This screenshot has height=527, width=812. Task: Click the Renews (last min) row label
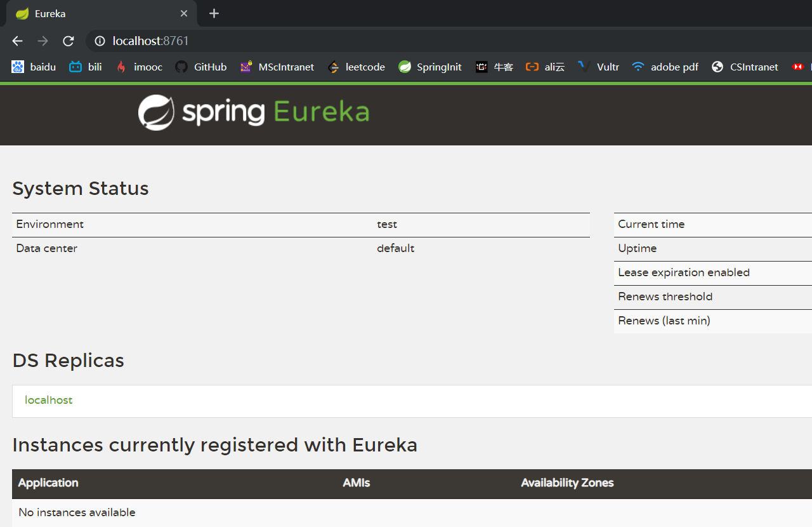(664, 321)
